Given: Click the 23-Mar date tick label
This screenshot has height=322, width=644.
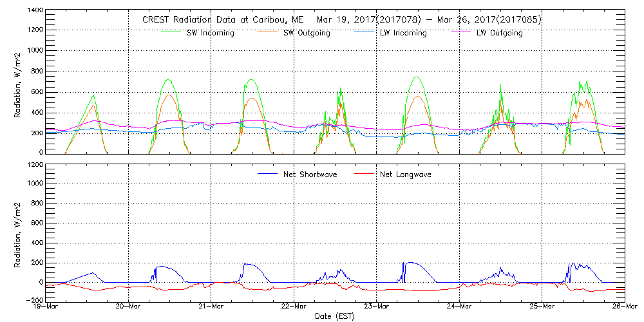Looking at the screenshot, I should pos(377,306).
